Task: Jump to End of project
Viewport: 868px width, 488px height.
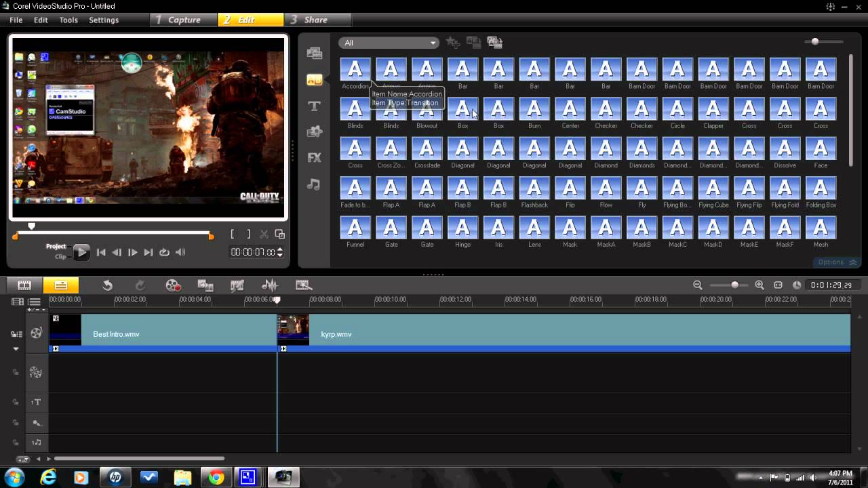Action: tap(149, 252)
